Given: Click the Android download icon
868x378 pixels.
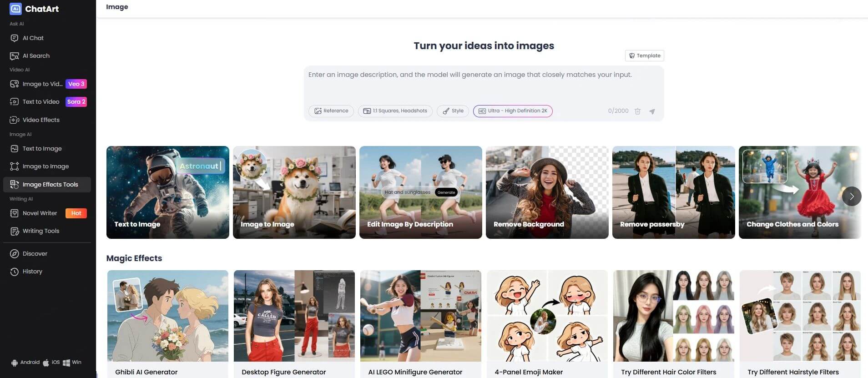Looking at the screenshot, I should (15, 363).
